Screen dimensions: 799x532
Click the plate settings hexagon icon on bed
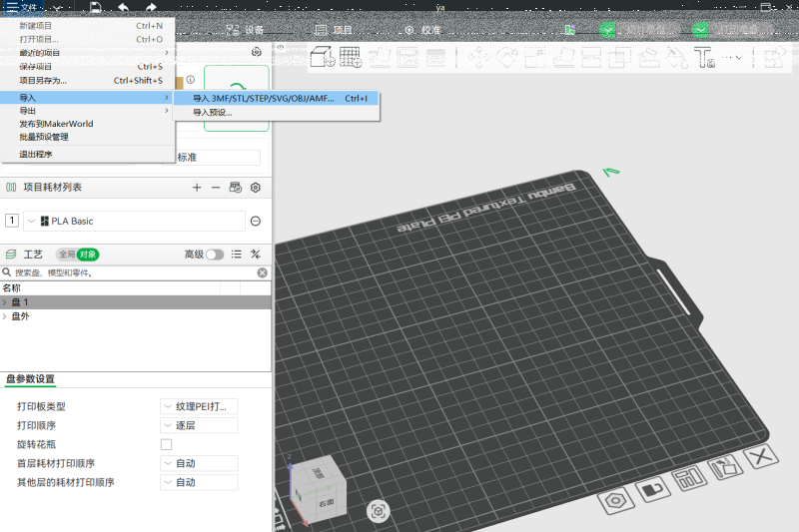(616, 498)
